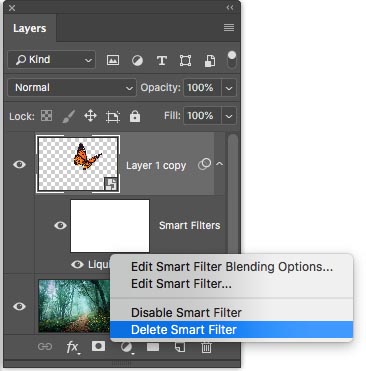
Task: Click the lock all padlock icon
Action: [x=135, y=116]
